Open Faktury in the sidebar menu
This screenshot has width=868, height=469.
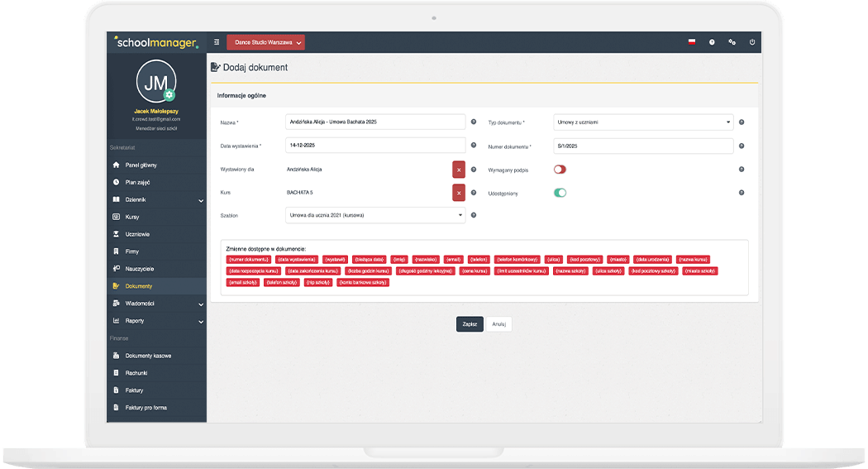coord(134,390)
